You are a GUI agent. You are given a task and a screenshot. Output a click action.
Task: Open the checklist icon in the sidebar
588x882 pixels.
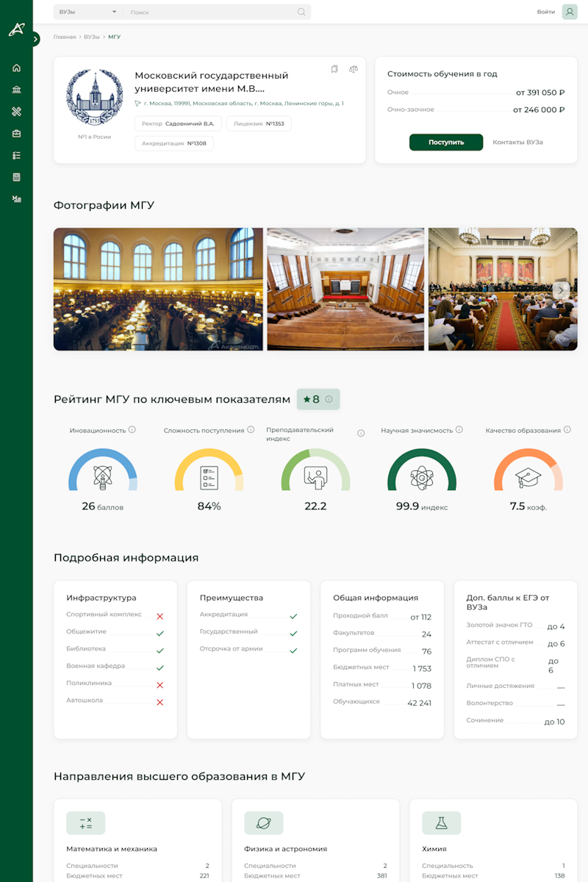pyautogui.click(x=16, y=156)
